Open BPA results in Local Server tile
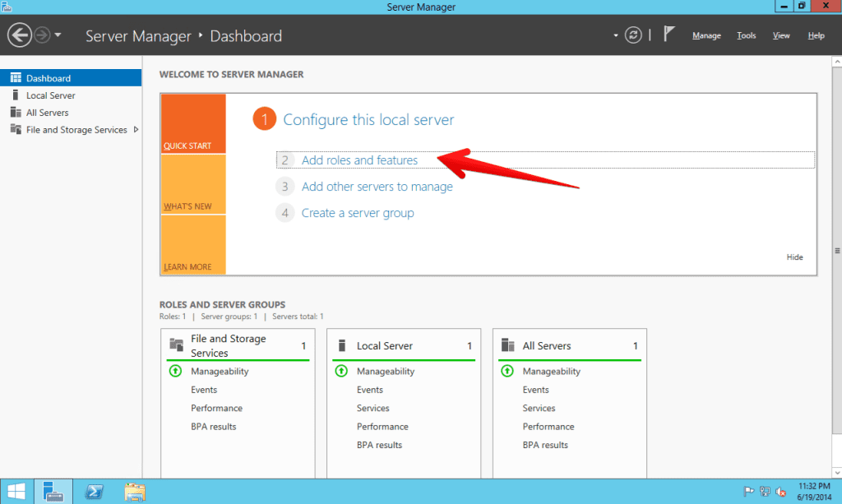Viewport: 842px width, 504px height. 379,445
